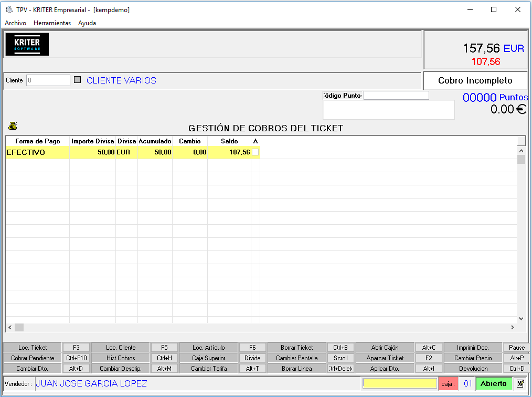This screenshot has height=397, width=532.
Task: Click the KRITER Software logo
Action: (27, 44)
